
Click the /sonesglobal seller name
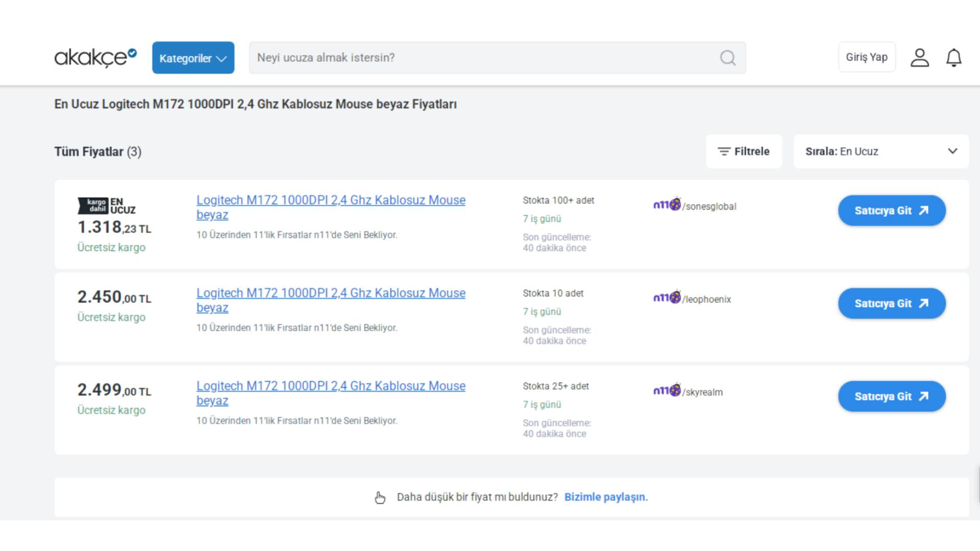[x=709, y=207]
